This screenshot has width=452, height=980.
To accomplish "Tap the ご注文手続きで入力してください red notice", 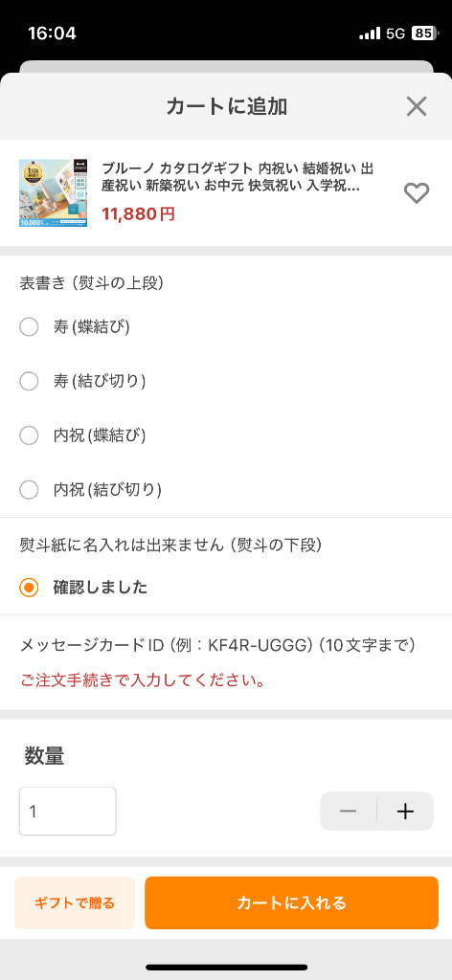I will pos(142,680).
